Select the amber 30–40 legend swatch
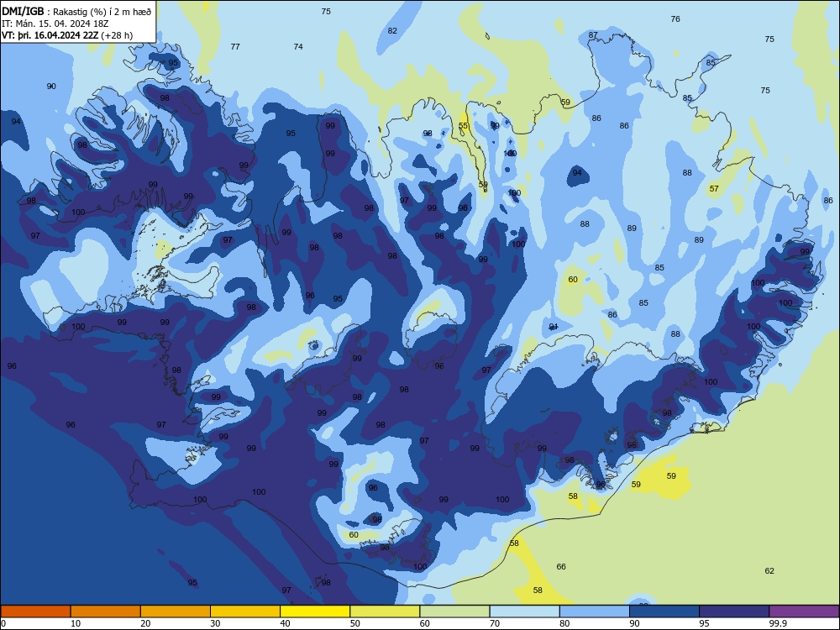 tap(245, 612)
